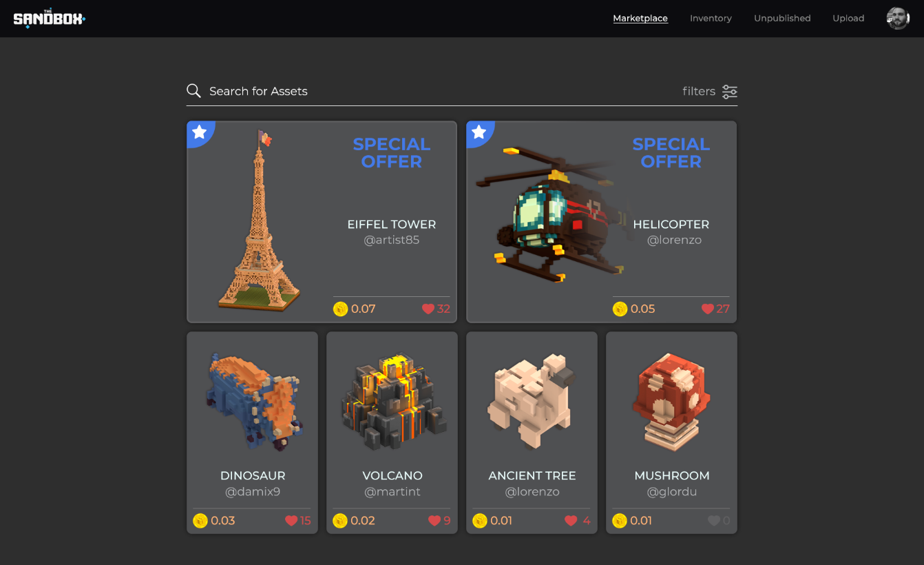Open the Mushroom model thumbnail
This screenshot has width=924, height=565.
[671, 402]
